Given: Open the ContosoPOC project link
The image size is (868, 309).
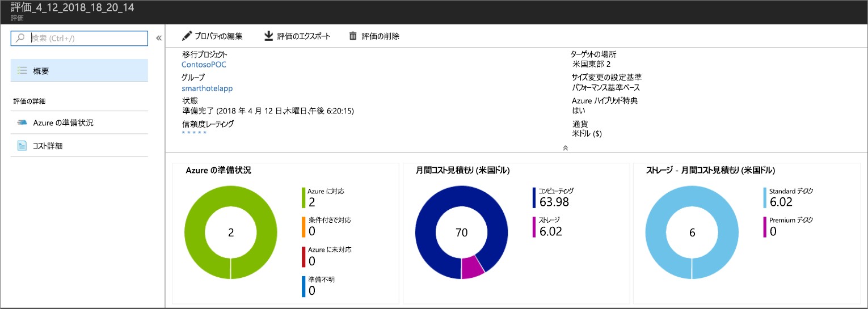Looking at the screenshot, I should [204, 65].
